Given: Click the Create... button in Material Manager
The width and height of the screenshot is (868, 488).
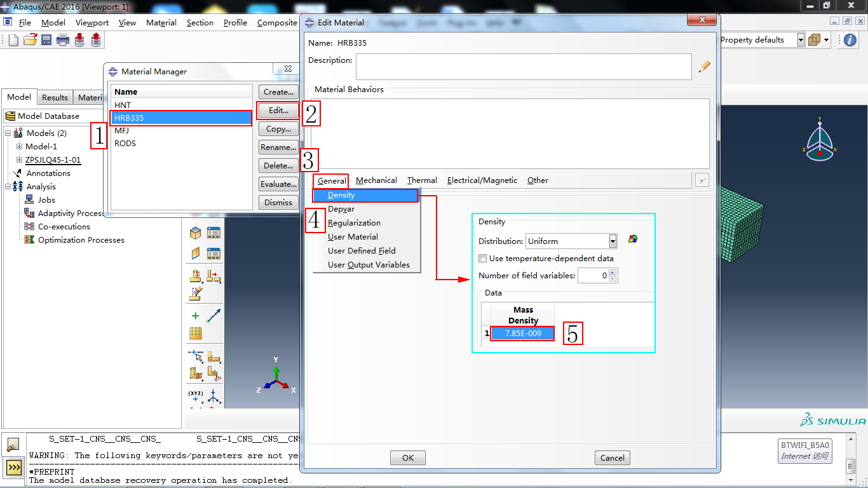Looking at the screenshot, I should (278, 92).
